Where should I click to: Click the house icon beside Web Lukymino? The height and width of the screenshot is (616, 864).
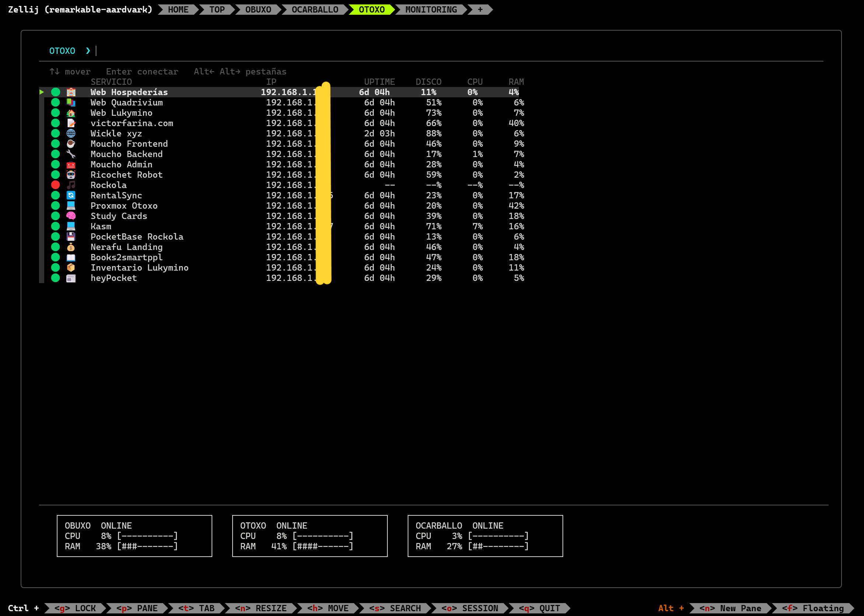pyautogui.click(x=71, y=113)
